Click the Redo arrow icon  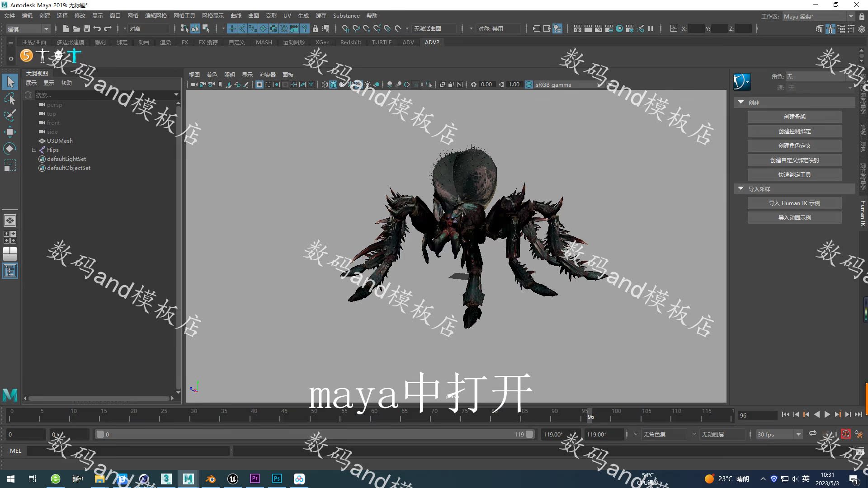tap(108, 28)
